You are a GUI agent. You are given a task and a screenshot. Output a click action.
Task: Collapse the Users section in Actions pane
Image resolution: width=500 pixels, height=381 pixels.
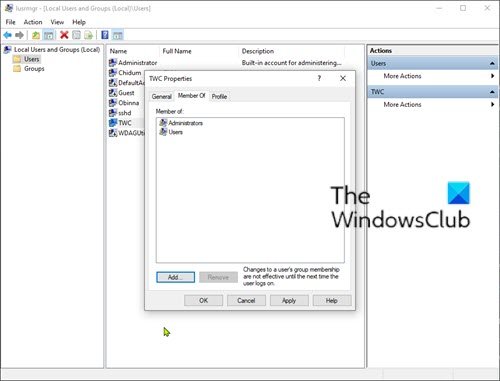coord(492,63)
